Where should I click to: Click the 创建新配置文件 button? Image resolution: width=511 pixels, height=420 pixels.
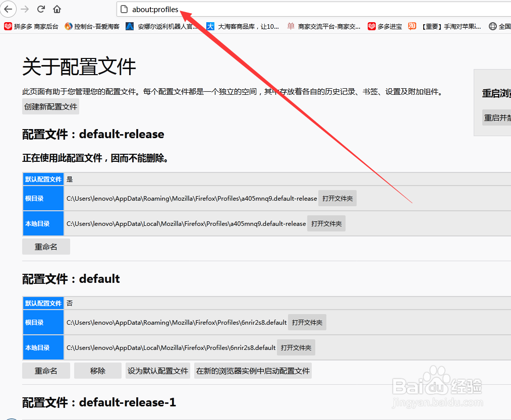coord(50,106)
